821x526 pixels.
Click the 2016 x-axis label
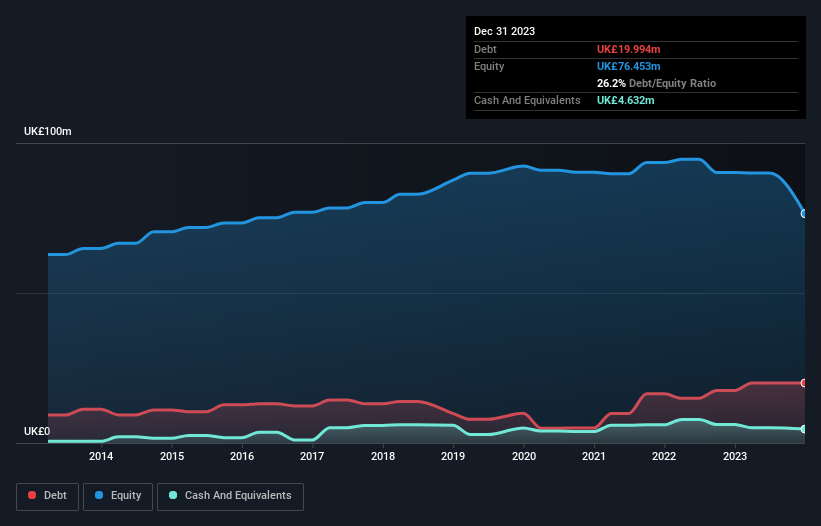[x=242, y=456]
